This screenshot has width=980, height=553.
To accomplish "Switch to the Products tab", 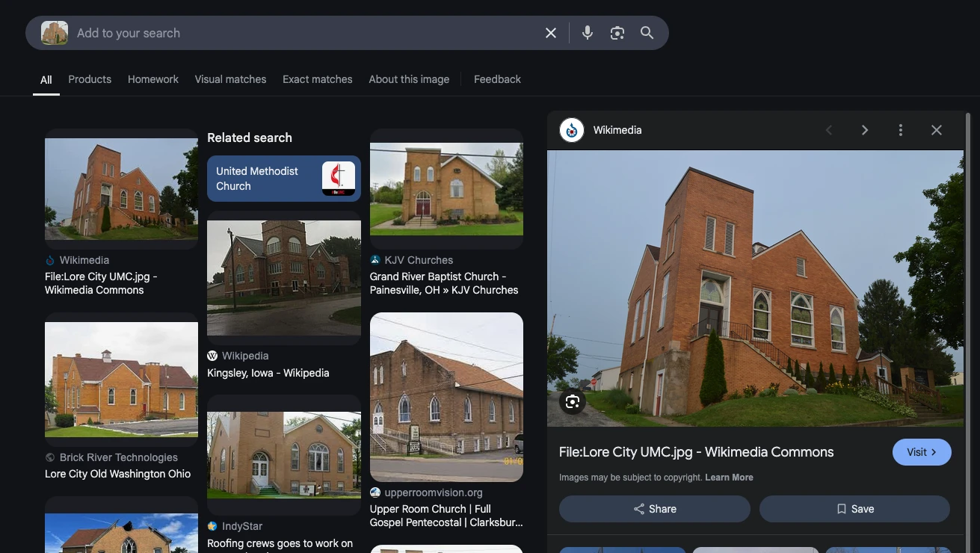I will [x=90, y=79].
